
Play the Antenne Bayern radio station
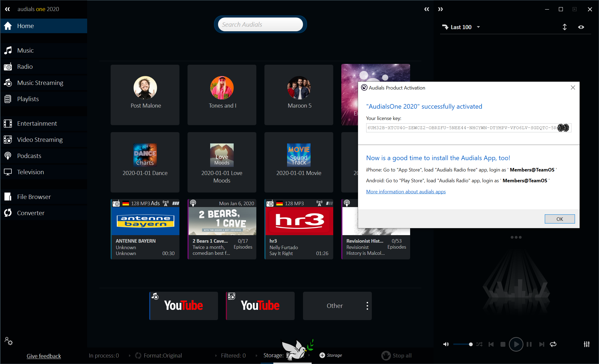click(x=145, y=229)
